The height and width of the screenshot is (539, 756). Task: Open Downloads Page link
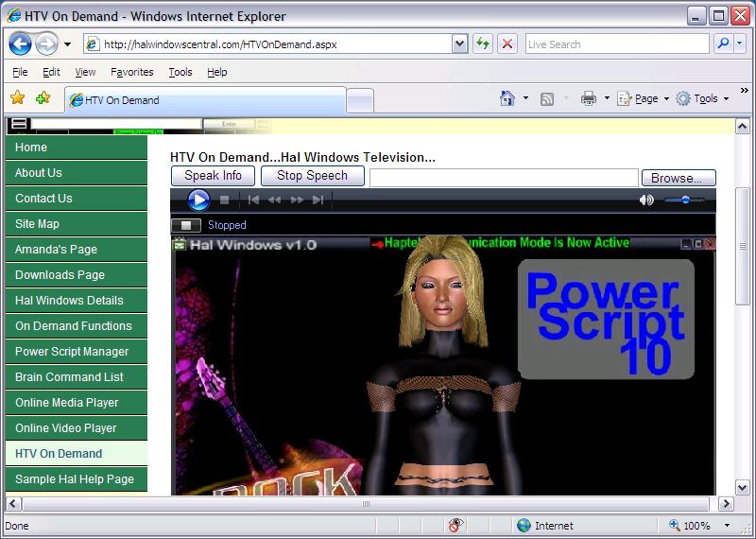[77, 275]
